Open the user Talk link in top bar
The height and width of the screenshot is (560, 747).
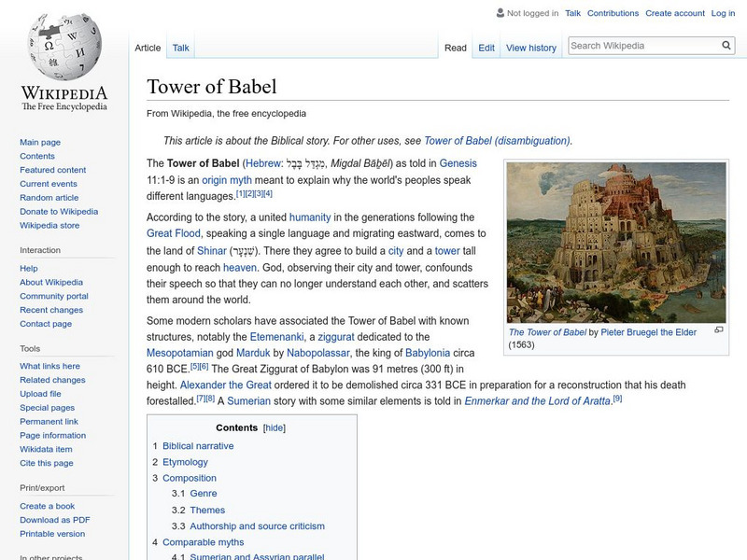[x=572, y=13]
